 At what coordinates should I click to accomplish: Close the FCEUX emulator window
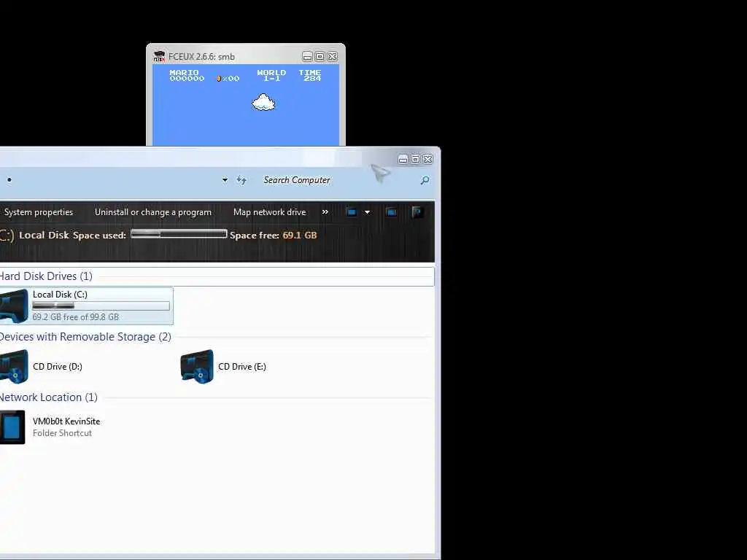click(333, 57)
